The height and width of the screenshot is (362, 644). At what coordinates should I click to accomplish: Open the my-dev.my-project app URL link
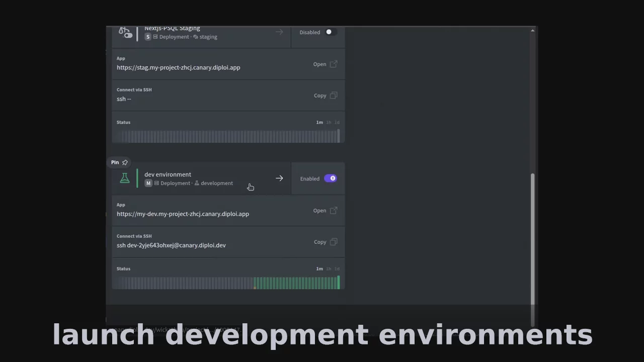(x=183, y=214)
